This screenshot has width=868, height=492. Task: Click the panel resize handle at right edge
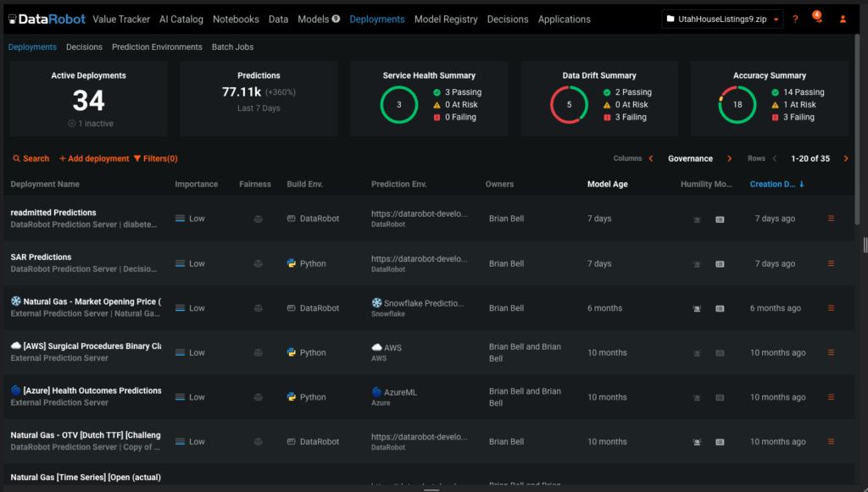click(x=865, y=245)
